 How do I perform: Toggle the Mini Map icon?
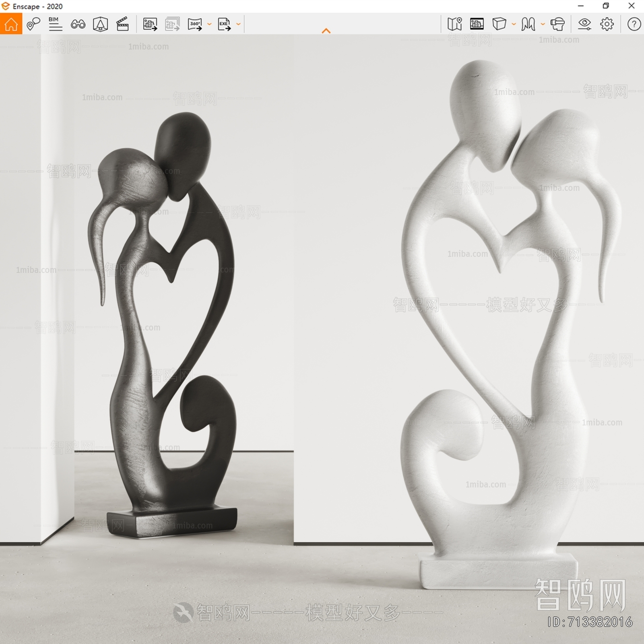(454, 24)
